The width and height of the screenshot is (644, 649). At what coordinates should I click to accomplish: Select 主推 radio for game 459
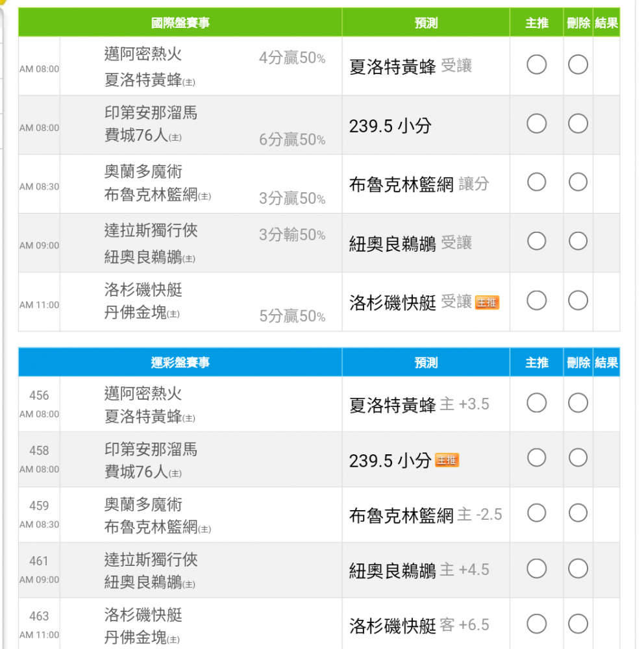coord(536,513)
